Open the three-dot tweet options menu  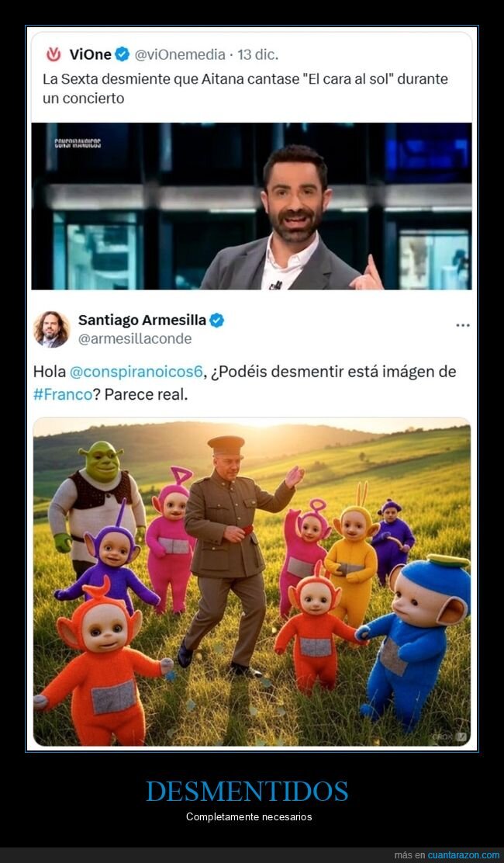pyautogui.click(x=463, y=325)
